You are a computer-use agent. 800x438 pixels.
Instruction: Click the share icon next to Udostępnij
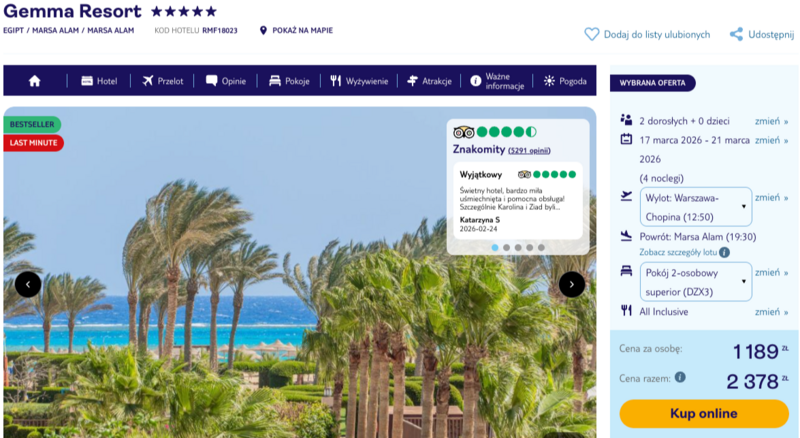coord(736,34)
